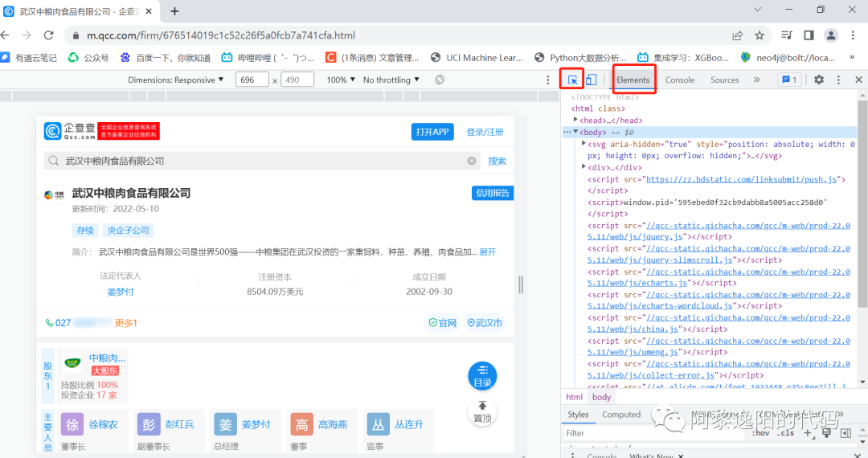Toggle the .cls class editor
This screenshot has height=458, width=868.
tap(785, 433)
